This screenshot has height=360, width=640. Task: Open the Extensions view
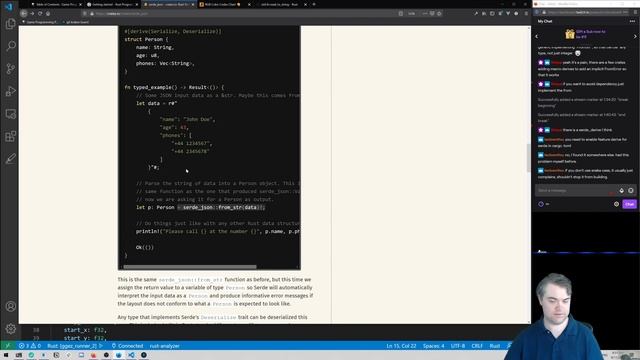point(11,136)
